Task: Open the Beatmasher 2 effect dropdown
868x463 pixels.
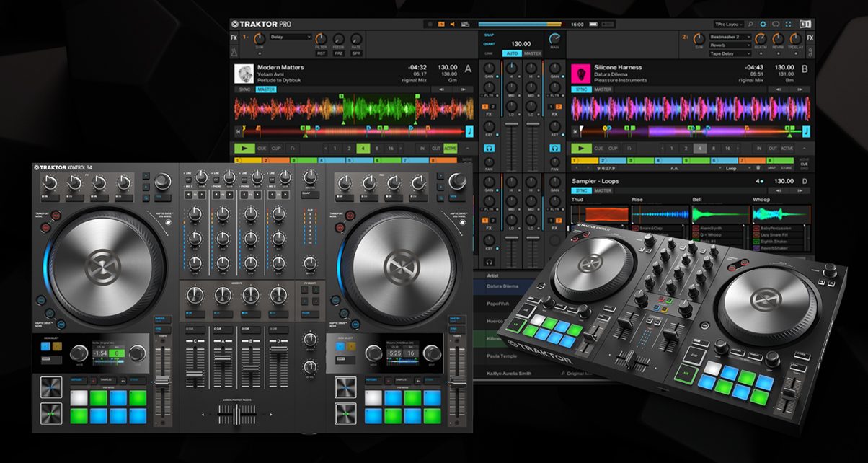Action: (730, 37)
